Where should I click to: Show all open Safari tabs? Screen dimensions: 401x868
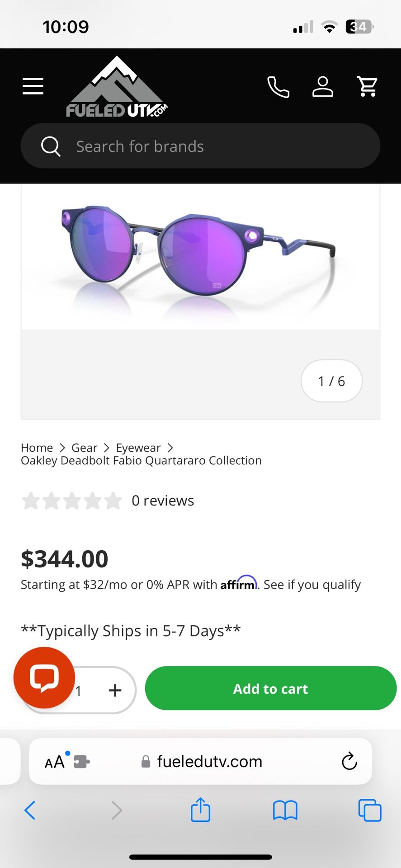[x=369, y=810]
